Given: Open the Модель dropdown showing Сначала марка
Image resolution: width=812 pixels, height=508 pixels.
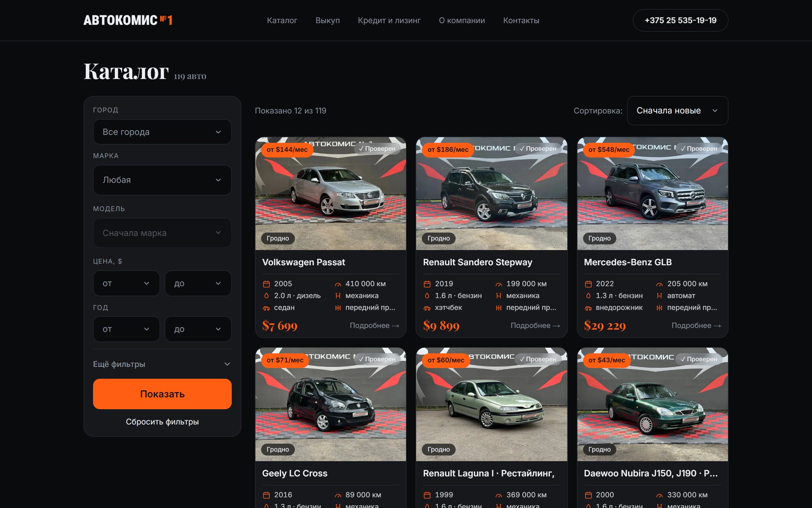Looking at the screenshot, I should pyautogui.click(x=162, y=233).
